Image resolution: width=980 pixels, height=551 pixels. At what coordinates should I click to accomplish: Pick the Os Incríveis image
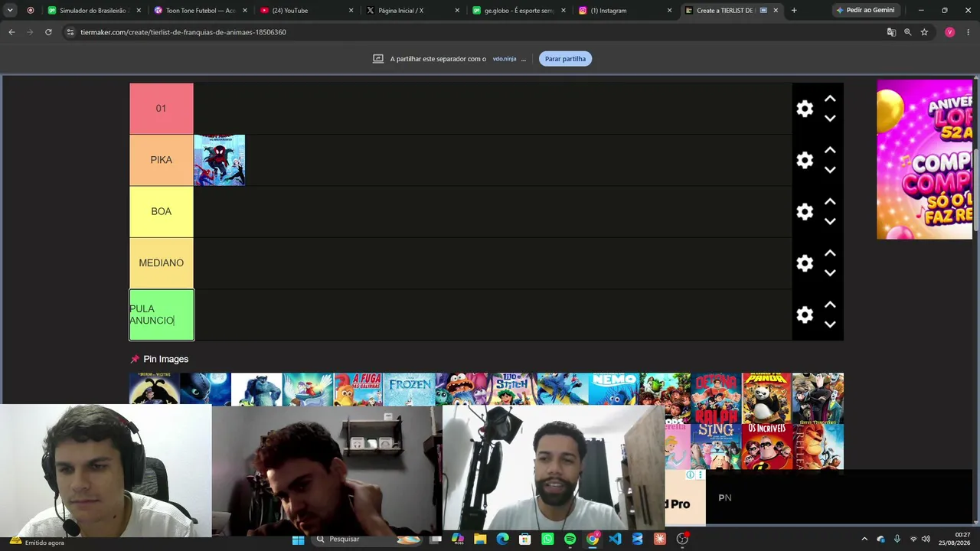tap(766, 447)
